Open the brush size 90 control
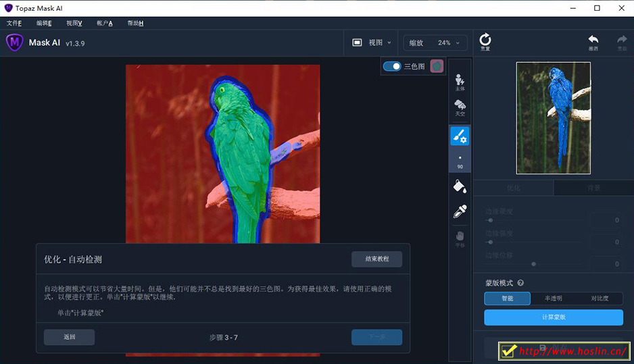The height and width of the screenshot is (364, 634). (460, 161)
